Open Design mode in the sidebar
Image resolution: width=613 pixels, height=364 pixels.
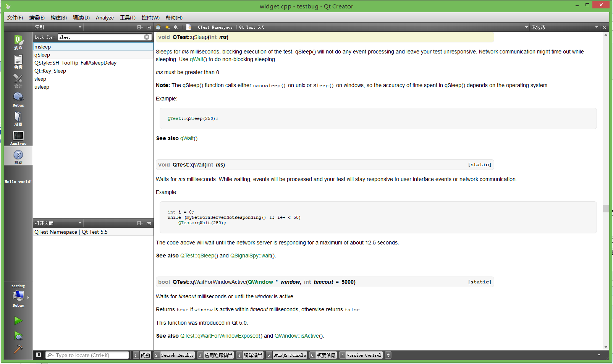pyautogui.click(x=18, y=80)
